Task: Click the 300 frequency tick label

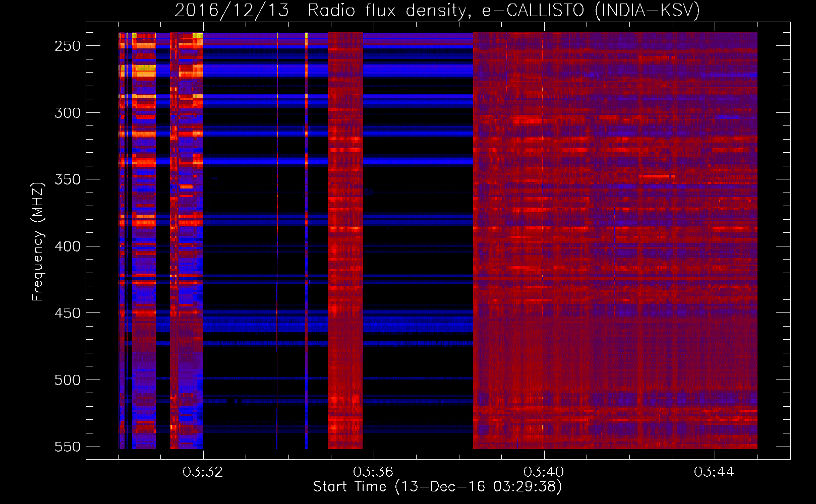Action: pos(68,113)
